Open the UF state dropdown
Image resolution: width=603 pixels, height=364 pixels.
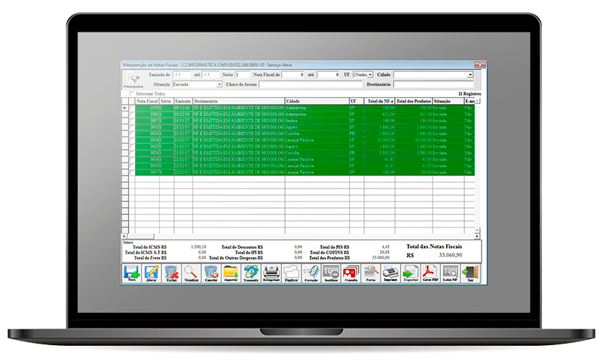370,75
